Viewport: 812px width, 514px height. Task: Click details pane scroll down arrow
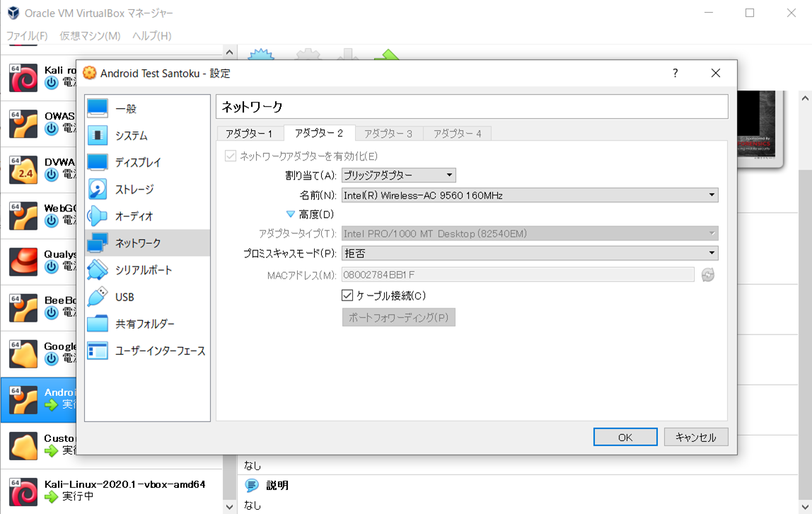[x=805, y=507]
